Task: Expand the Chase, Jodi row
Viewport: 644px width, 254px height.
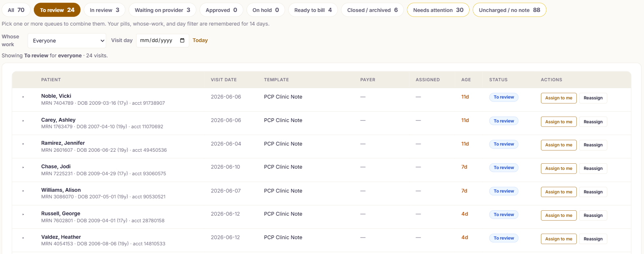Action: tap(23, 167)
